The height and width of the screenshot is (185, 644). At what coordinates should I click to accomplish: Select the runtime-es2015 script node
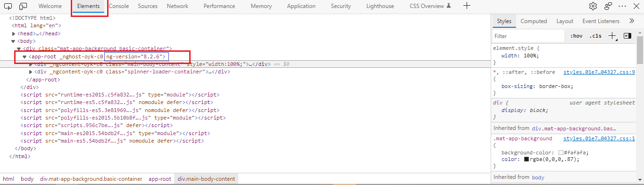pyautogui.click(x=120, y=95)
